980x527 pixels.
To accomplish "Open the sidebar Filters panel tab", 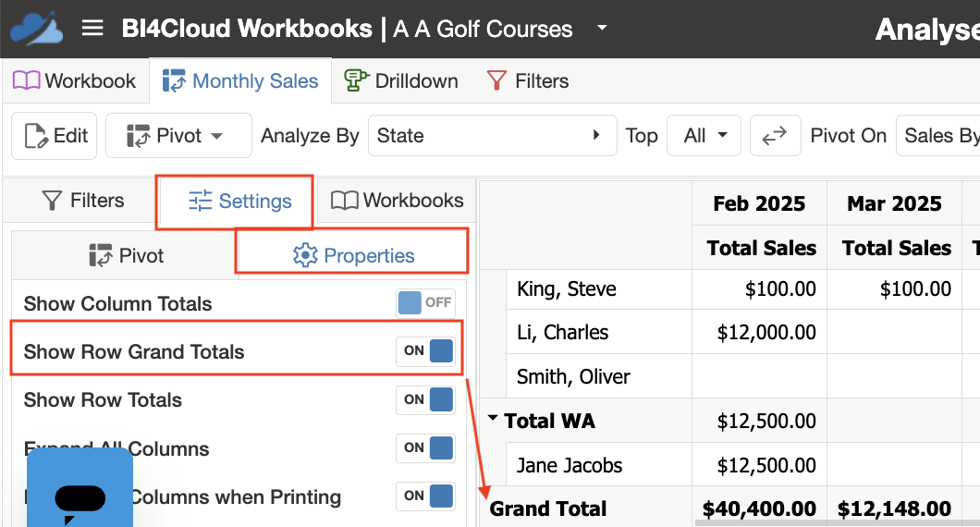I will (x=82, y=201).
